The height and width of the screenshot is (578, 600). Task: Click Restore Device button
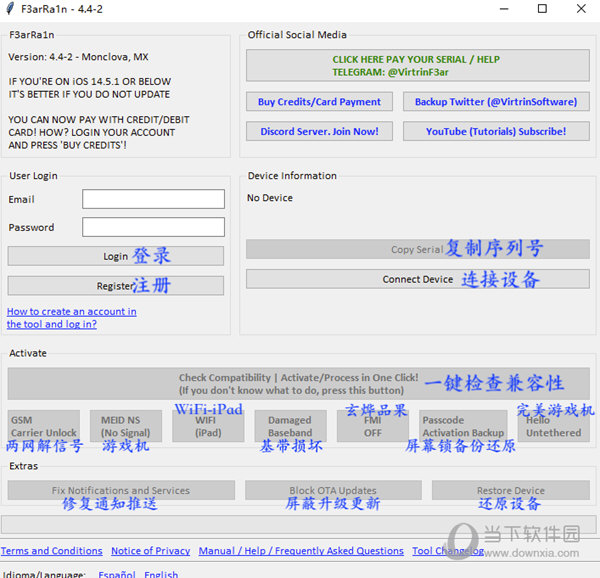(511, 490)
